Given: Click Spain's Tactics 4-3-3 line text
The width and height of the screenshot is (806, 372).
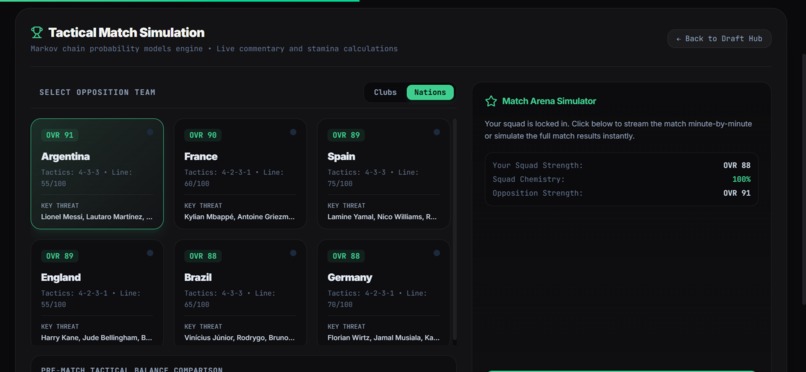Looking at the screenshot, I should (373, 178).
